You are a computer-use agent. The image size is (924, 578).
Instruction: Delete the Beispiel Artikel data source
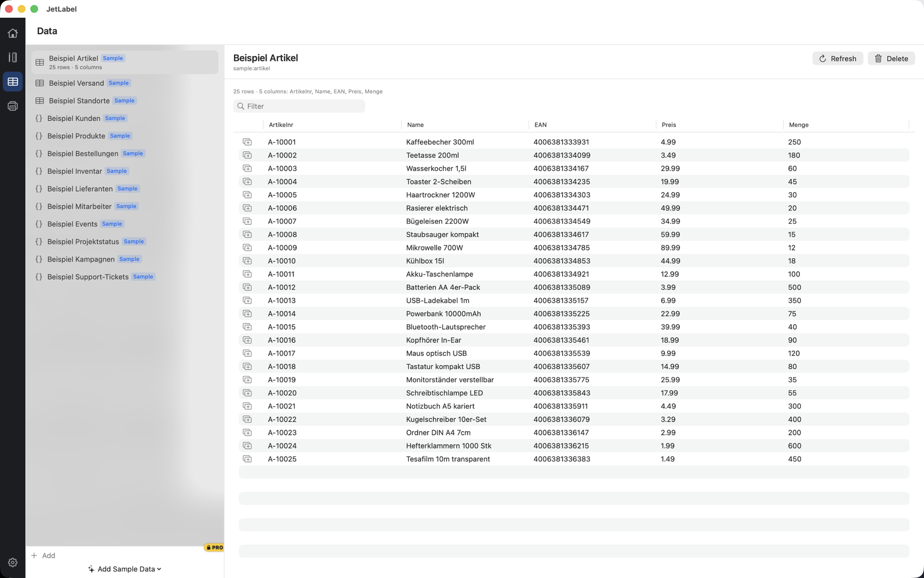point(891,58)
